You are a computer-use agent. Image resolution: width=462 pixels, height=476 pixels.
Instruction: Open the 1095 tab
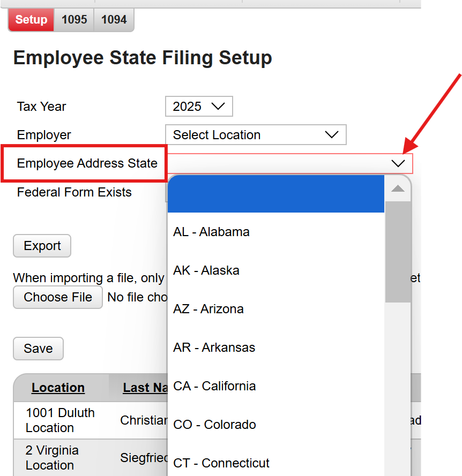pyautogui.click(x=74, y=19)
